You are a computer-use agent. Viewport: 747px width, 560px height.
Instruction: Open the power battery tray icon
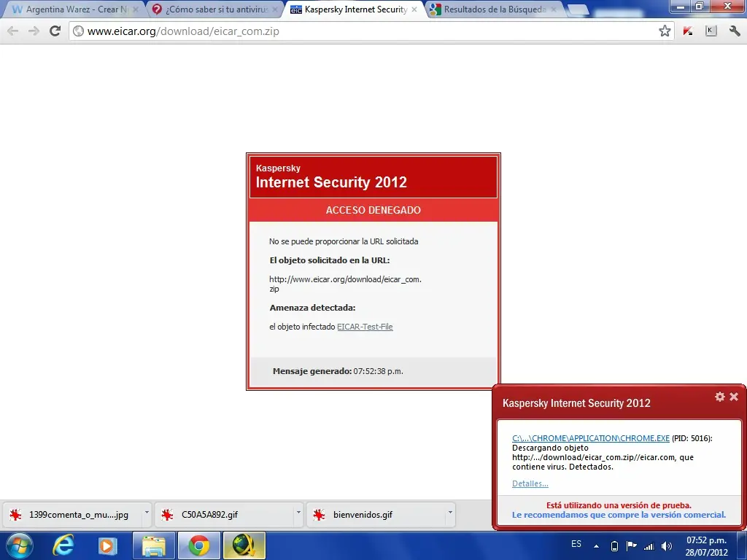pos(614,546)
